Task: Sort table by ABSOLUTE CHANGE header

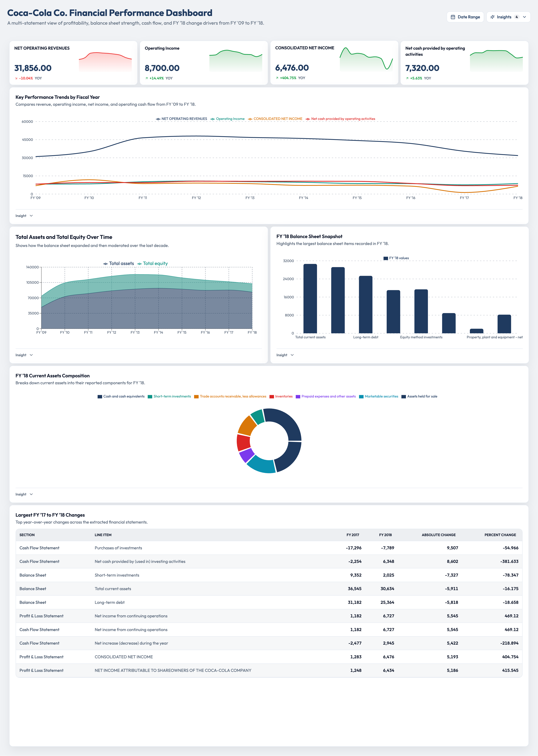Action: coord(439,535)
